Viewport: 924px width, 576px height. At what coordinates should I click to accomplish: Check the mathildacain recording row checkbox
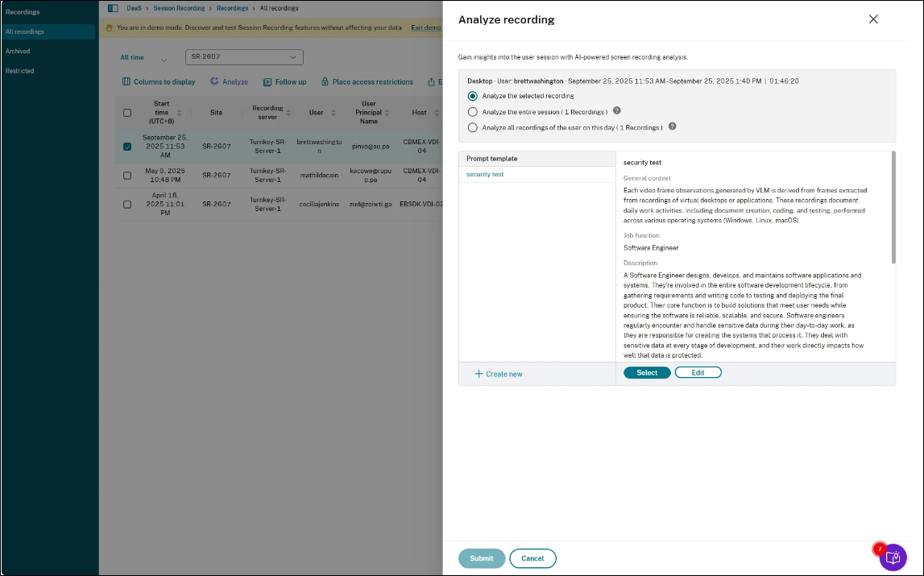pos(127,175)
